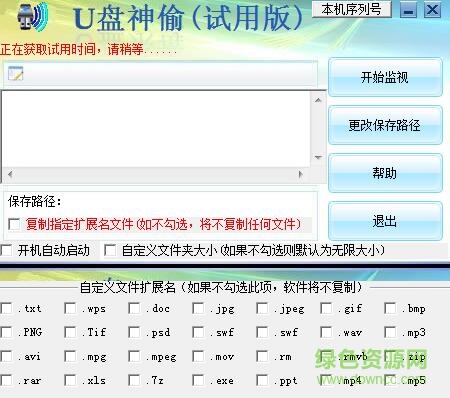Click the horizontal scrollbar right arrow
Viewport: 450px width, 398px height.
pos(301,174)
